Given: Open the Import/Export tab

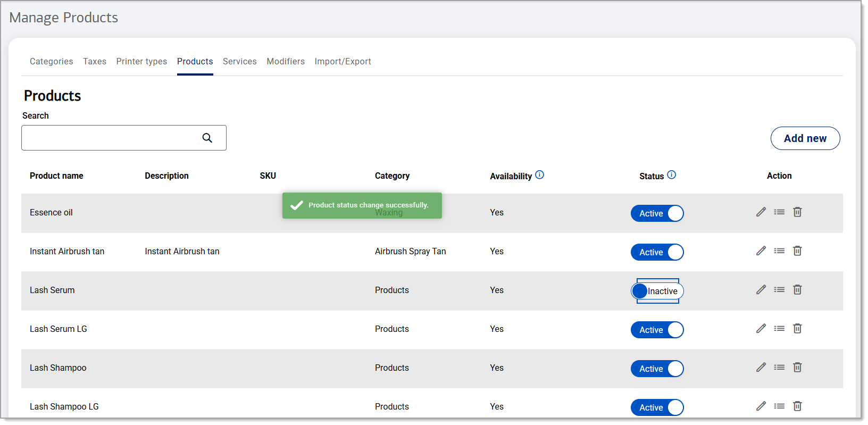Looking at the screenshot, I should pyautogui.click(x=343, y=61).
